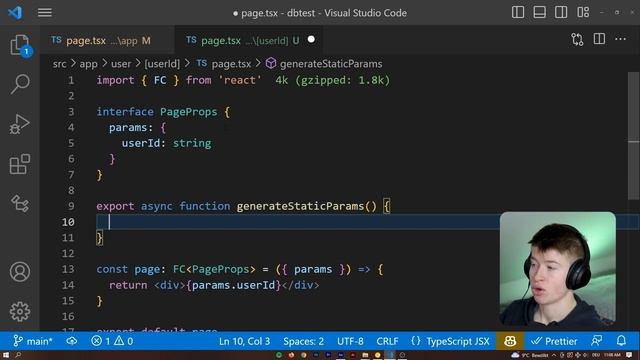Click on 'PageProps' in interface declaration
Viewport: 640px width, 360px height.
189,112
